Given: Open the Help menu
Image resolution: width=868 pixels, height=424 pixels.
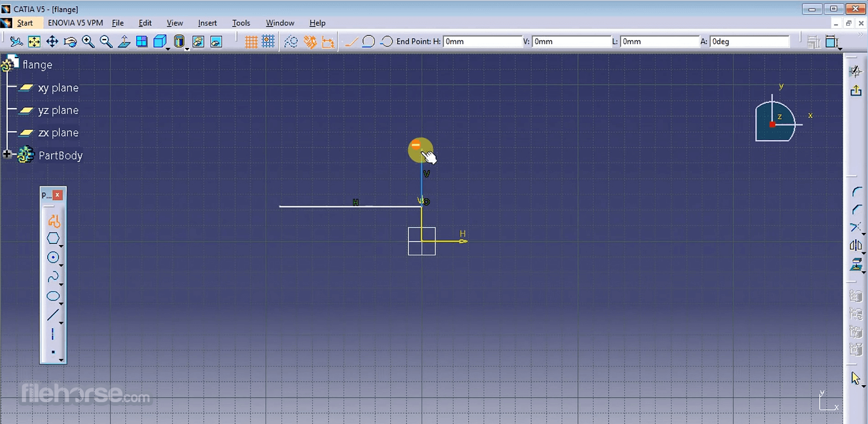Looking at the screenshot, I should coord(317,23).
